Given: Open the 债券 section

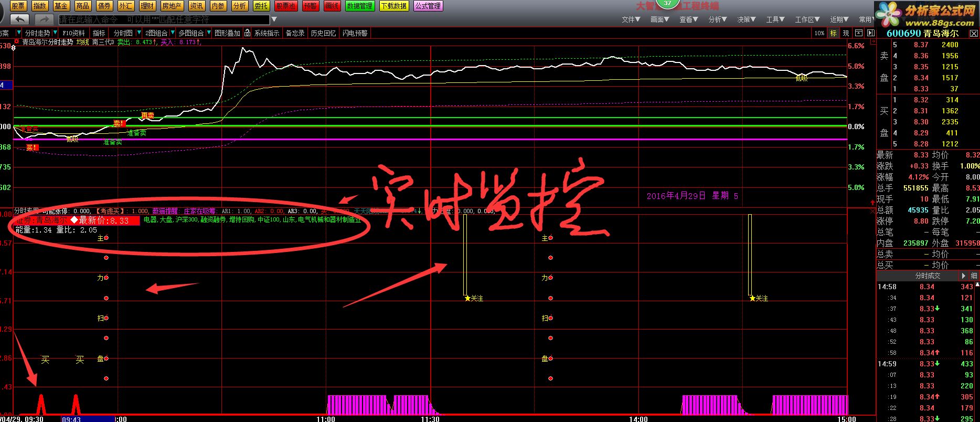Looking at the screenshot, I should [104, 6].
